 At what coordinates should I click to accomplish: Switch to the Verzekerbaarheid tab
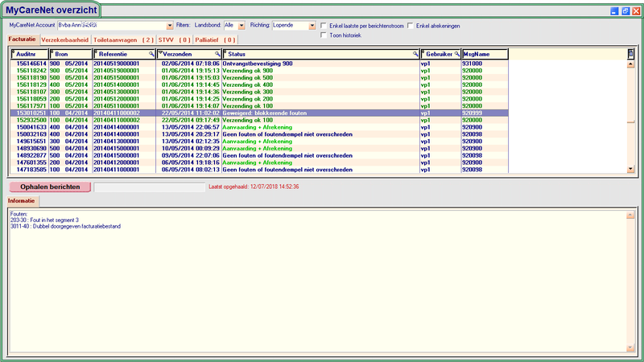coord(64,39)
